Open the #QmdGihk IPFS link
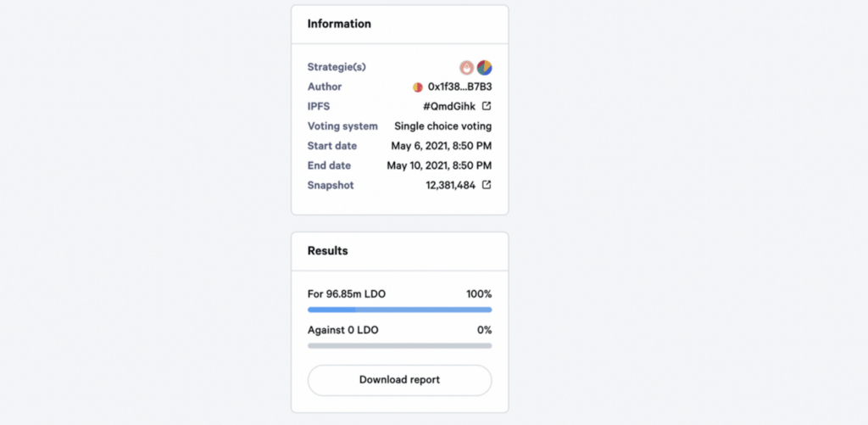This screenshot has width=868, height=425. pos(448,106)
